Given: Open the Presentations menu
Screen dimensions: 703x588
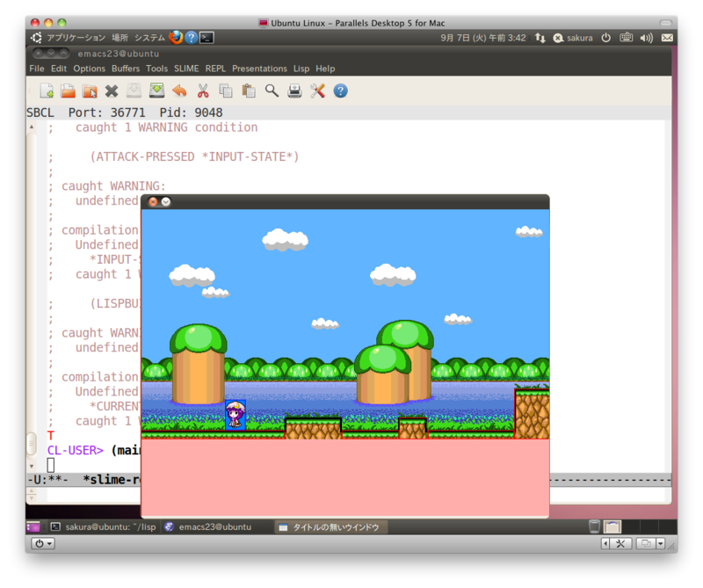Looking at the screenshot, I should click(x=259, y=69).
